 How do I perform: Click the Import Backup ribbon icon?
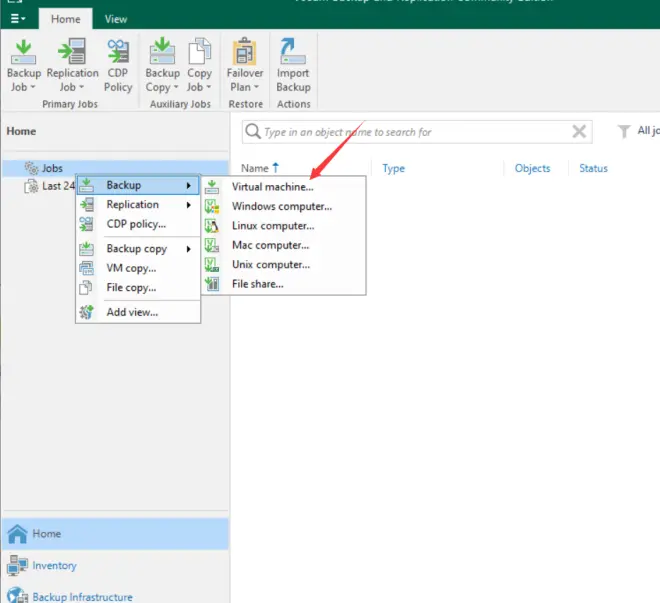click(293, 51)
